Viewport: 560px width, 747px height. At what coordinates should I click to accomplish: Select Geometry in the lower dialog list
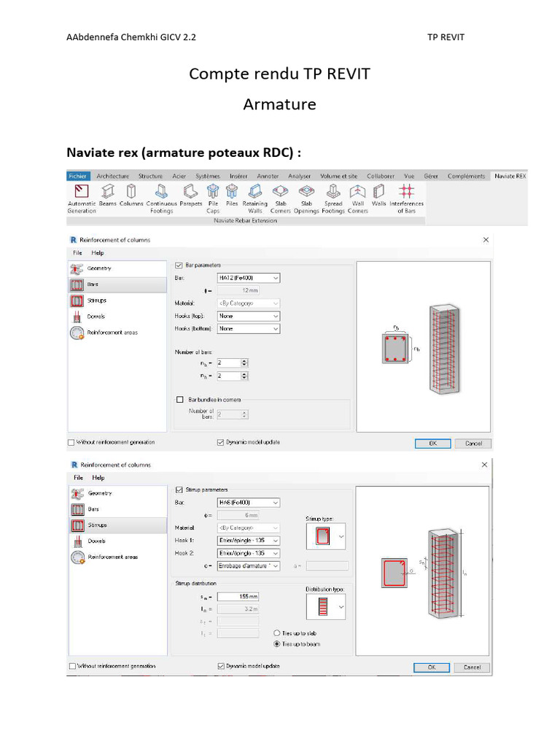pyautogui.click(x=118, y=494)
